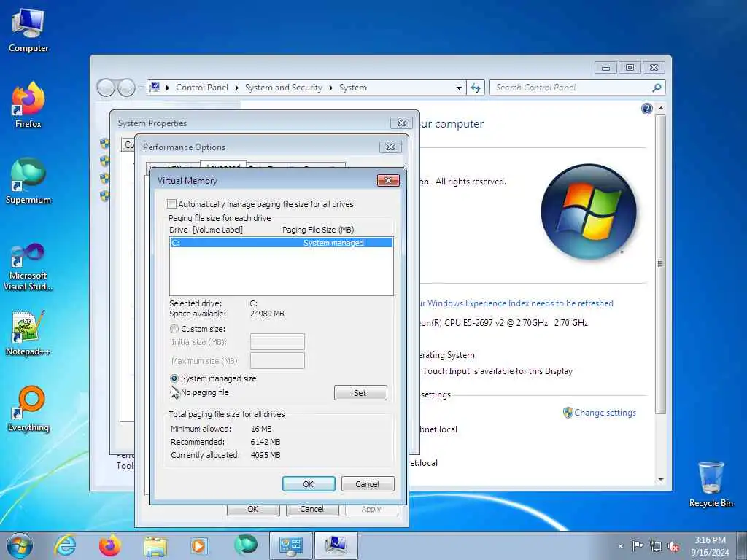Viewport: 747px width, 560px height.
Task: Expand System and Security breadcrumb arrow
Action: click(x=330, y=87)
